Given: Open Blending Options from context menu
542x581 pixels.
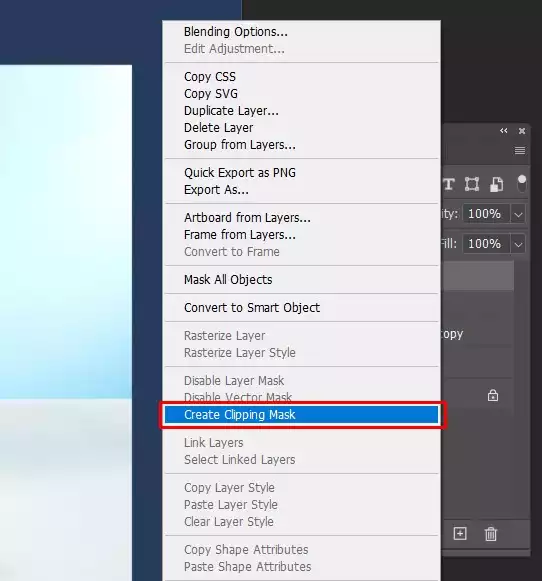Looking at the screenshot, I should (x=236, y=32).
